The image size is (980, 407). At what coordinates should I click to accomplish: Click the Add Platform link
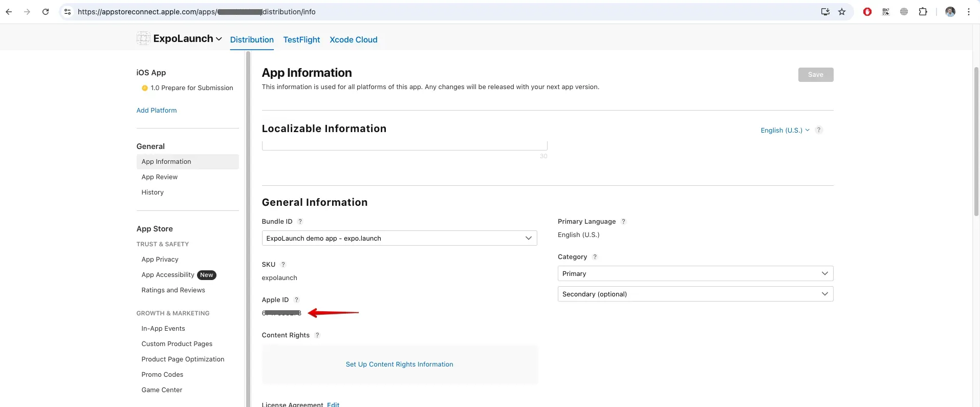point(157,111)
